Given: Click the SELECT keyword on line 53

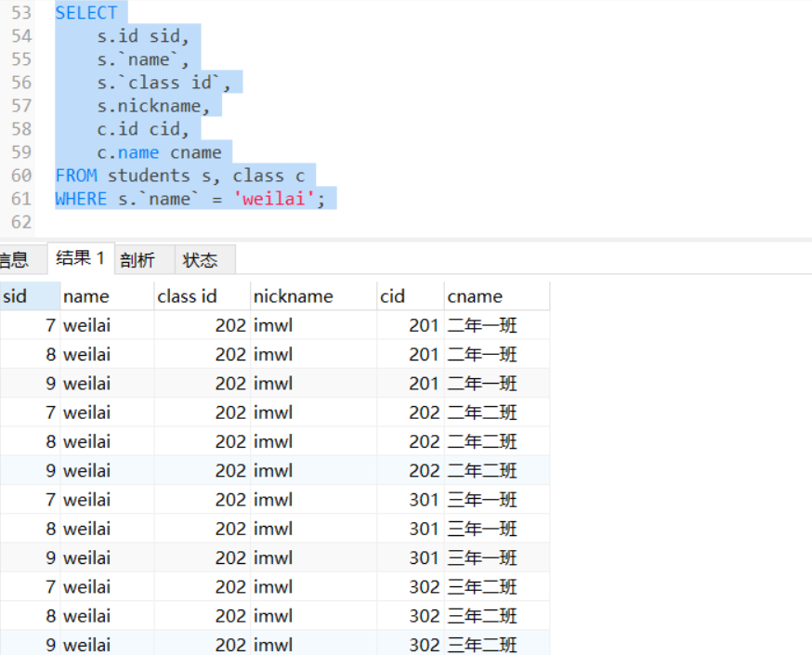Looking at the screenshot, I should coord(86,13).
